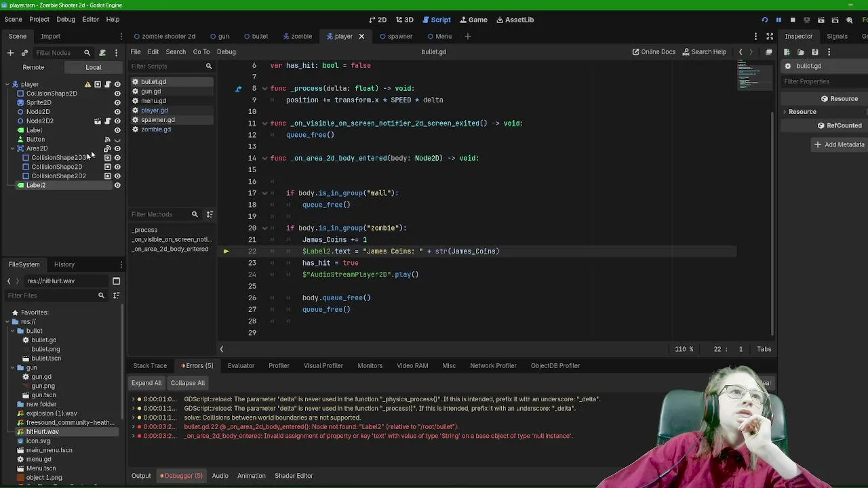Screen dimensions: 868x488
Task: Pause the running project
Action: [x=778, y=20]
